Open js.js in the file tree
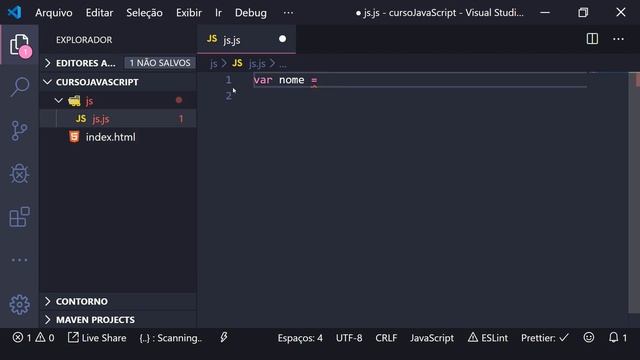This screenshot has height=360, width=640. pyautogui.click(x=118, y=119)
